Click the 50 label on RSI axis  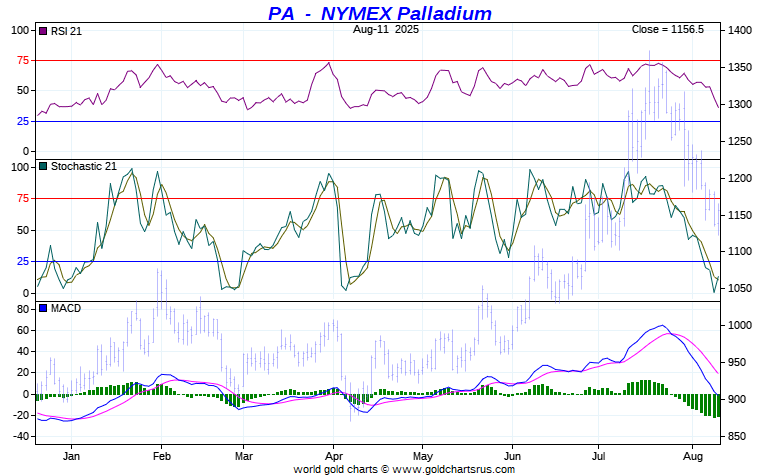23,91
